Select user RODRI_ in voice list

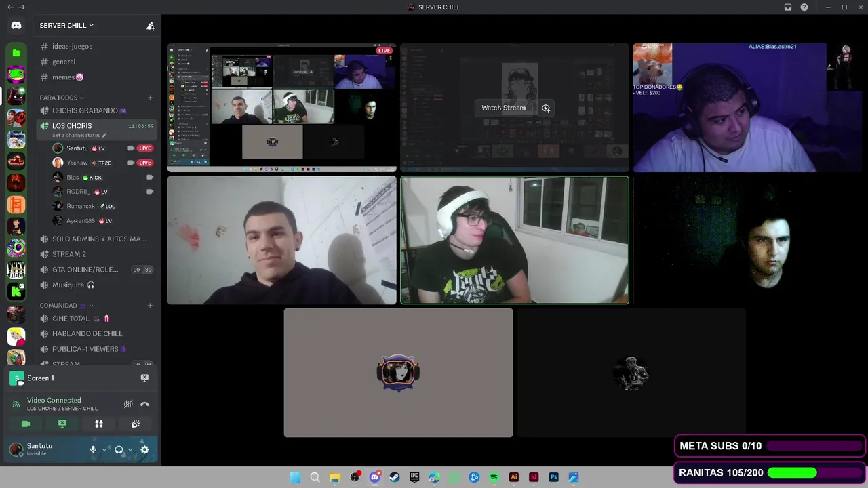[102, 192]
